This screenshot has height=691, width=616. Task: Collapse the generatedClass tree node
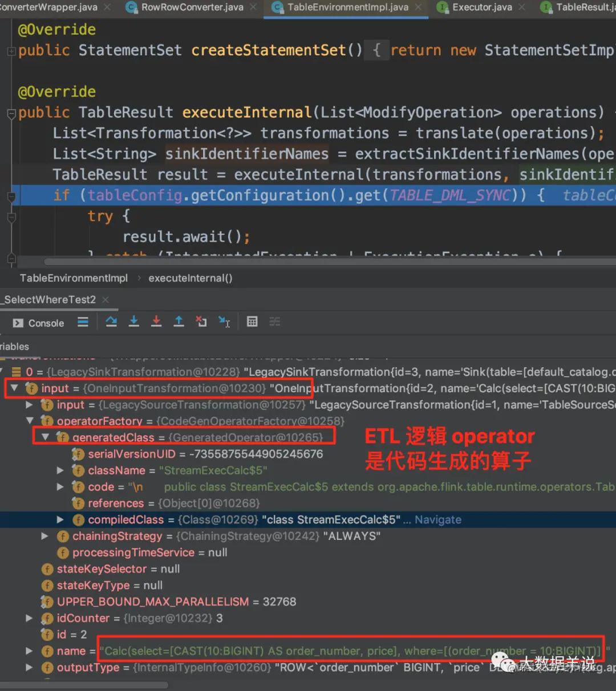click(x=45, y=437)
